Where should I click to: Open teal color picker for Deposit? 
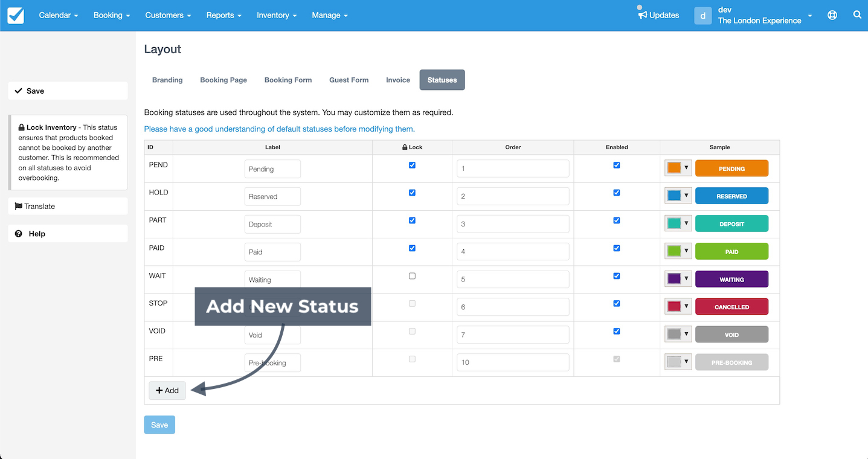(x=678, y=223)
